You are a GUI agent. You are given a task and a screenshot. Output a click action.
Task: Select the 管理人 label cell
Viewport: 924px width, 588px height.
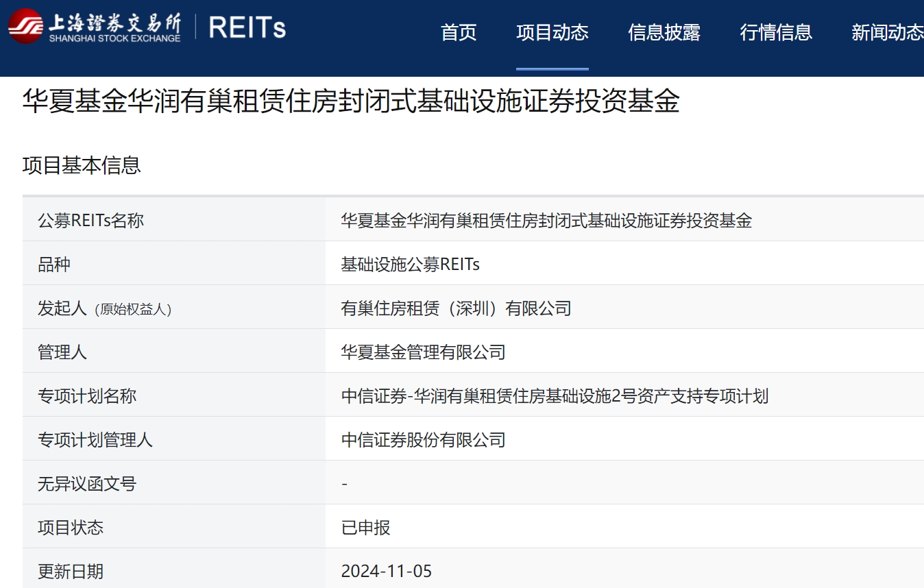click(174, 351)
